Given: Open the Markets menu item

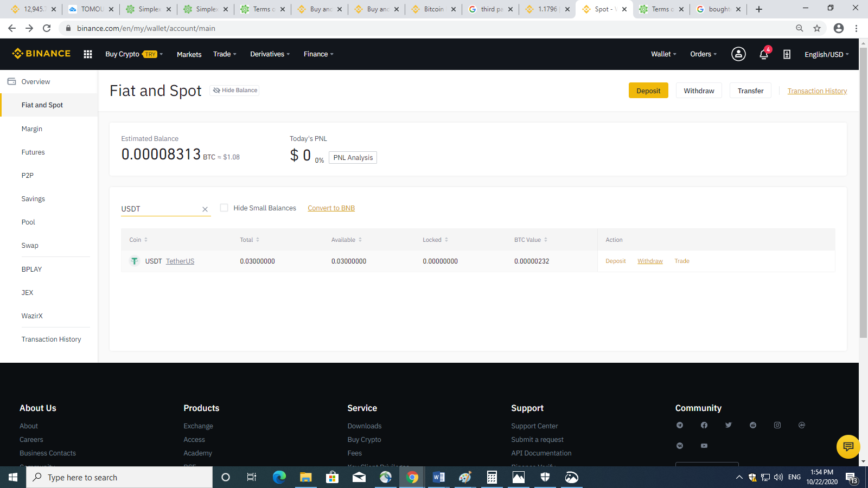Looking at the screenshot, I should (189, 54).
